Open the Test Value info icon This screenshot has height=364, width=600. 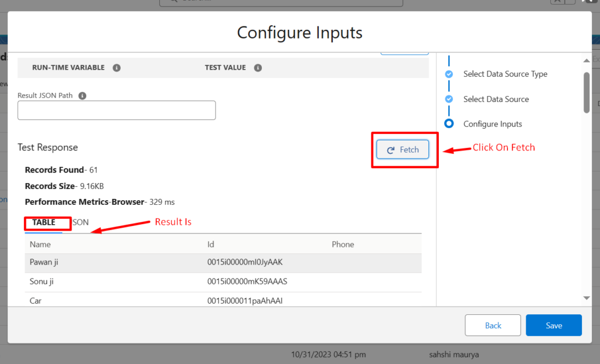tap(258, 68)
